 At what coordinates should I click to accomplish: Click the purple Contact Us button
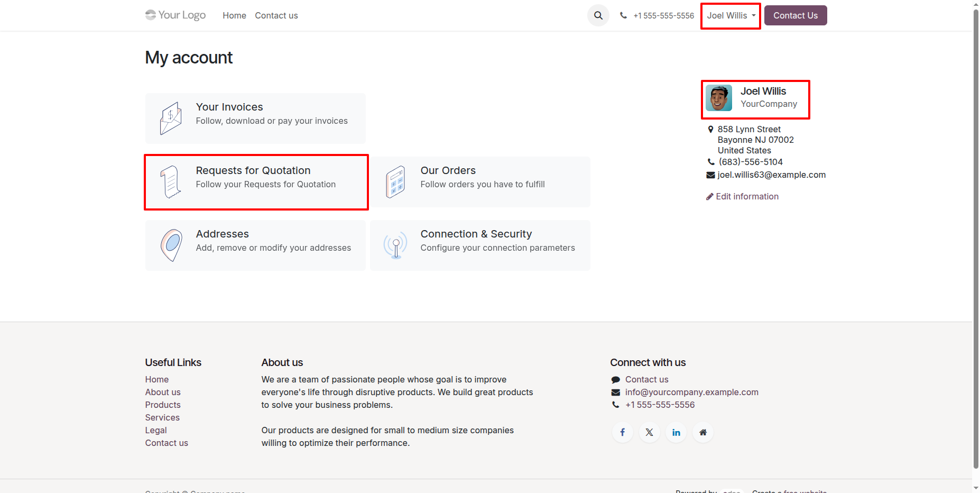click(x=796, y=15)
